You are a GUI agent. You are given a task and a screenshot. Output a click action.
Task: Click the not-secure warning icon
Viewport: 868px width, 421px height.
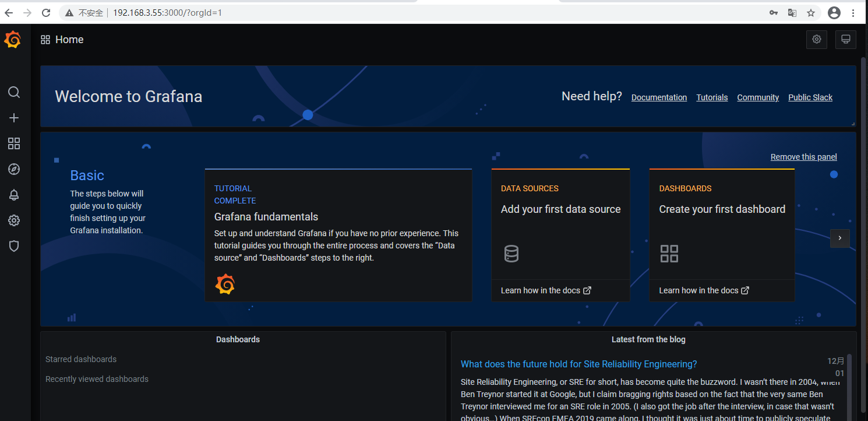click(69, 13)
